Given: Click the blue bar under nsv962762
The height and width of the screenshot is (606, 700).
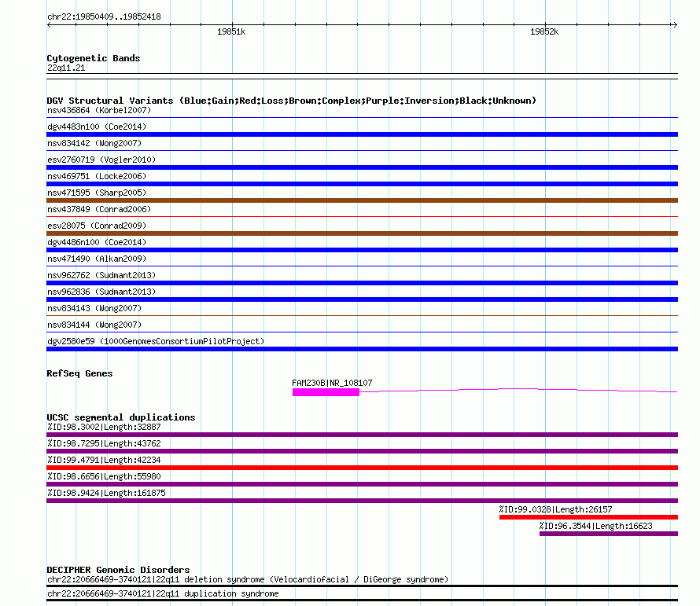Looking at the screenshot, I should click(362, 283).
